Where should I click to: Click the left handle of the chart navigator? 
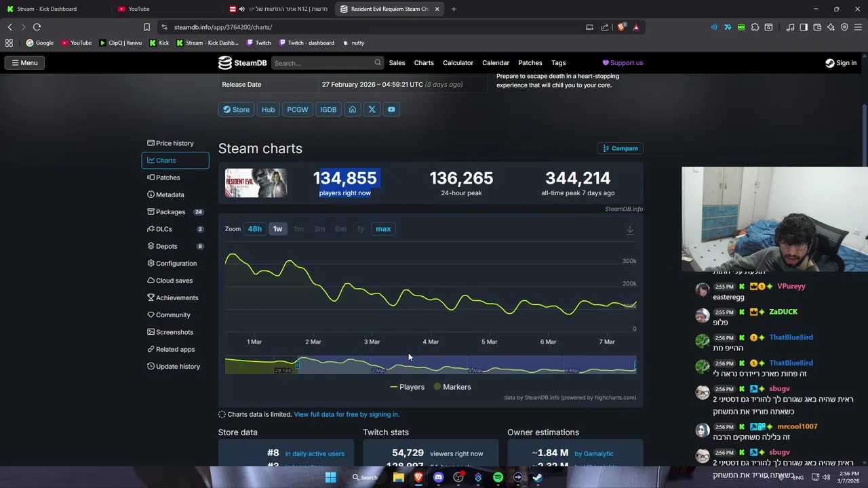click(297, 366)
